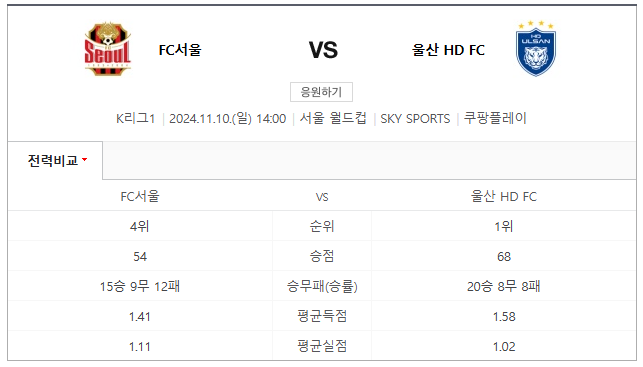
Task: Click the K리그1 league label
Action: pos(135,119)
